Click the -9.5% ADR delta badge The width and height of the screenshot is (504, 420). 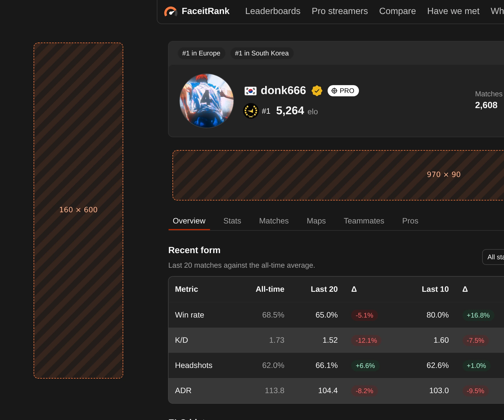(475, 391)
